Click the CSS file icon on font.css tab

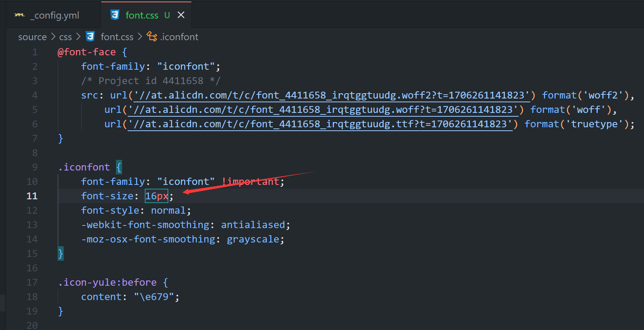[115, 15]
